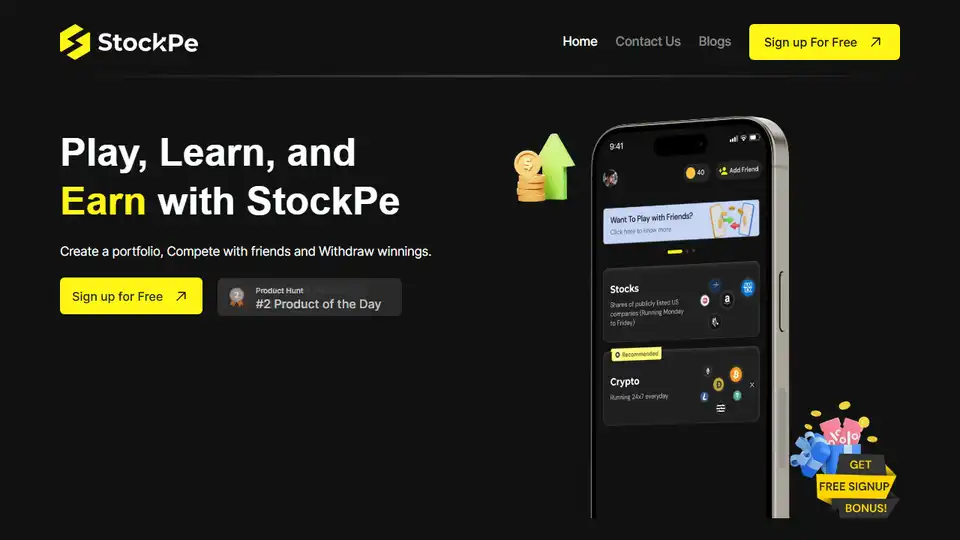Image resolution: width=960 pixels, height=540 pixels.
Task: Tap green Tether icon in Crypto card
Action: click(737, 396)
